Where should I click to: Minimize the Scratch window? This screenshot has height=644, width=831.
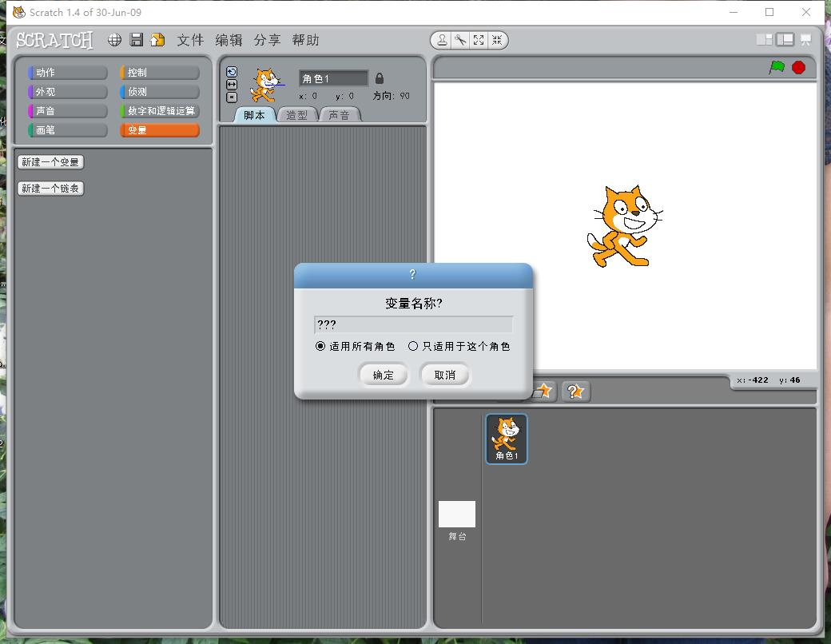pyautogui.click(x=734, y=12)
